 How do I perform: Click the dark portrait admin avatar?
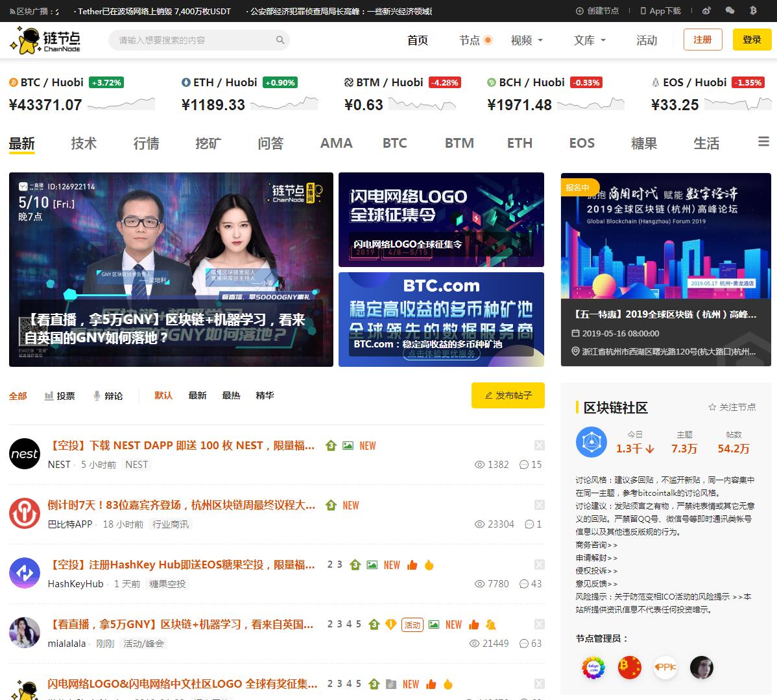click(702, 668)
